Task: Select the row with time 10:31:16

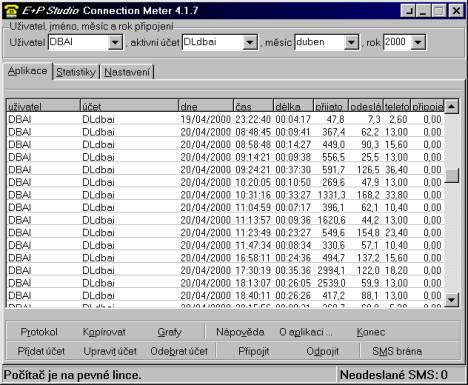Action: point(225,195)
